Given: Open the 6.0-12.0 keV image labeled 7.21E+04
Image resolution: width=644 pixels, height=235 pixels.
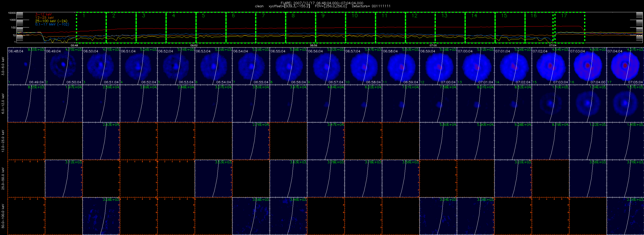Looking at the screenshot, I should (401, 103).
